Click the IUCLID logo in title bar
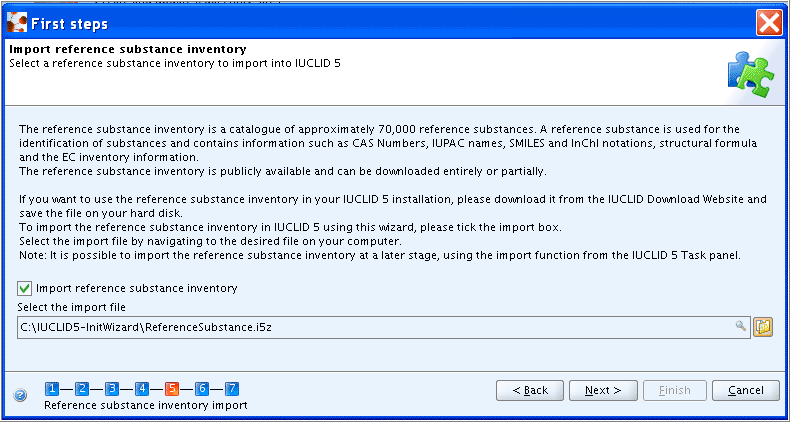The image size is (790, 422). click(x=17, y=23)
